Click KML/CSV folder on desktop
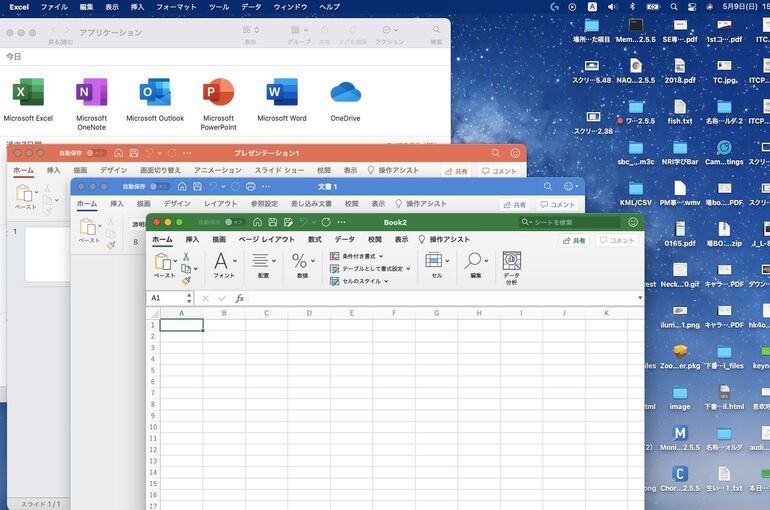The width and height of the screenshot is (770, 510). coord(635,194)
